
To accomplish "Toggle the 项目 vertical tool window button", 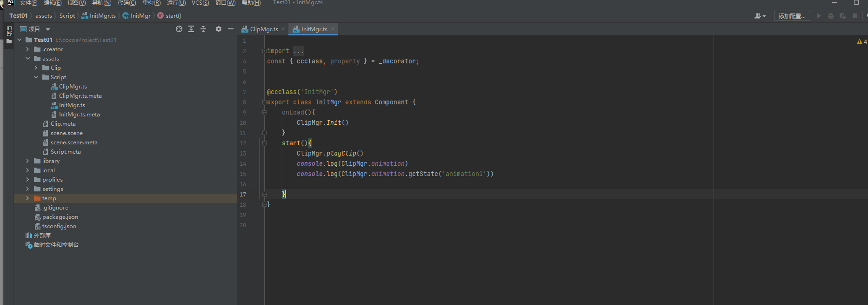I will [x=9, y=31].
